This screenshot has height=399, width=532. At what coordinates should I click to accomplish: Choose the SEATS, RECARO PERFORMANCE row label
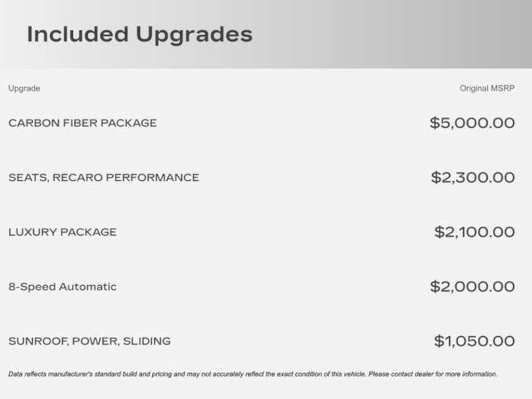click(103, 178)
